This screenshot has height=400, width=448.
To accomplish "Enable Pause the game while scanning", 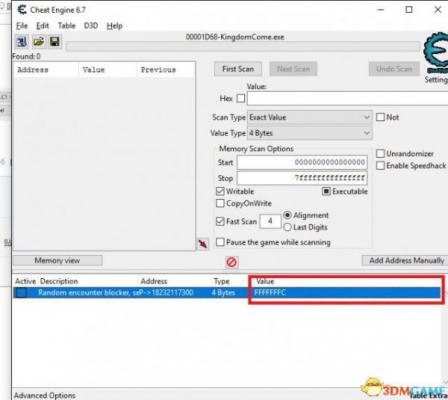I will tap(220, 242).
